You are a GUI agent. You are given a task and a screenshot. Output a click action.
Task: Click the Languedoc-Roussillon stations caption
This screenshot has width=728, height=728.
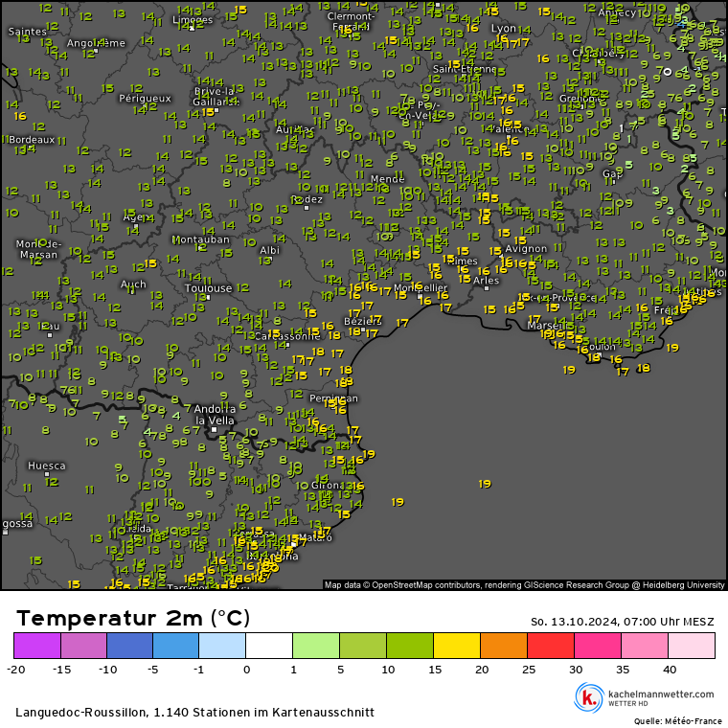[195, 713]
